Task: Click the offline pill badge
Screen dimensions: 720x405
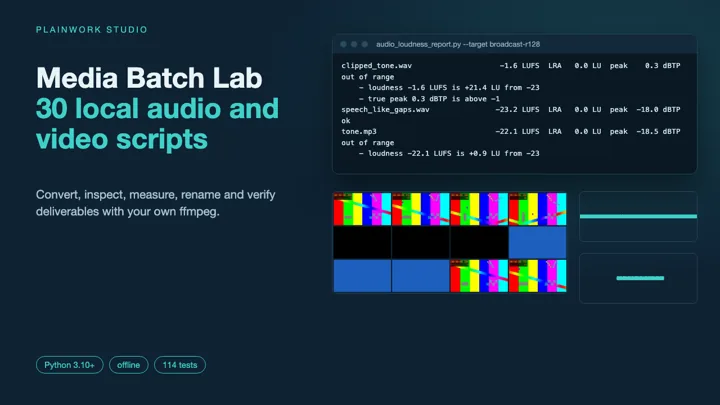Action: (x=129, y=365)
